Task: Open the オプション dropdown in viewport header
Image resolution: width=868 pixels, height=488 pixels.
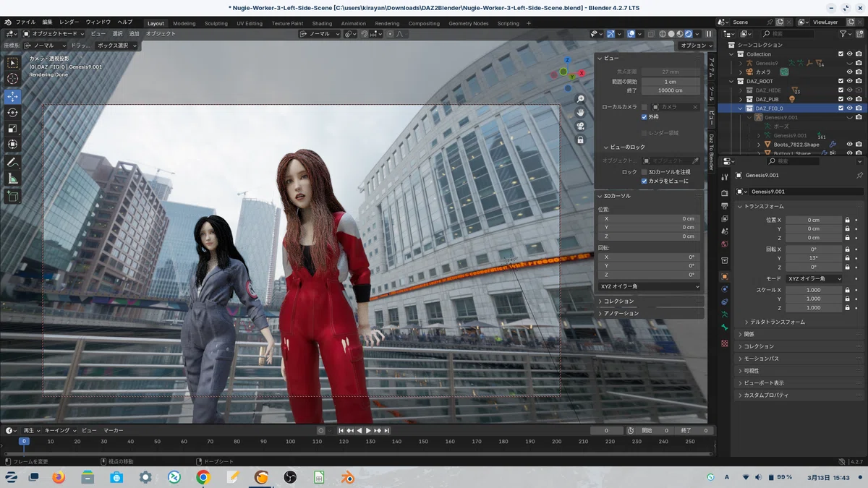Action: (x=695, y=46)
